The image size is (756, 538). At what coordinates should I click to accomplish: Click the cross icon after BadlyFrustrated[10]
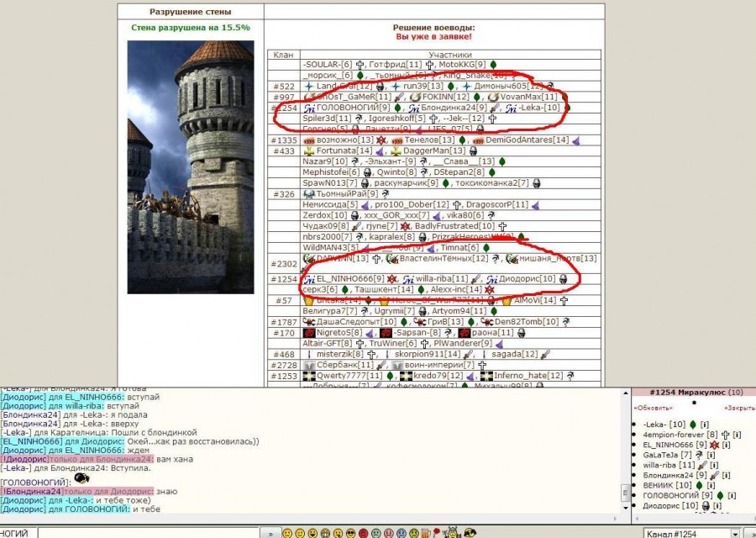pyautogui.click(x=502, y=226)
